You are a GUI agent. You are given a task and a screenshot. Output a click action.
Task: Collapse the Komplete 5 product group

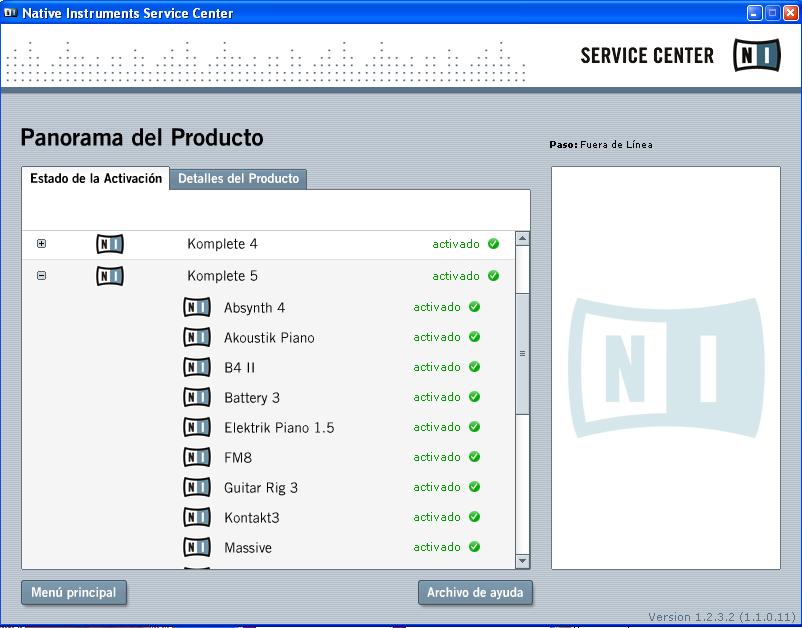pyautogui.click(x=41, y=276)
